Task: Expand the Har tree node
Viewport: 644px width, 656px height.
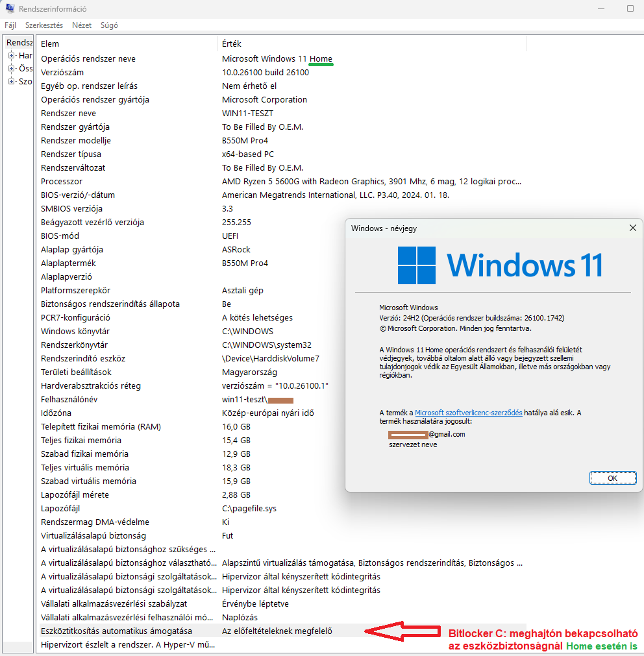Action: point(11,55)
